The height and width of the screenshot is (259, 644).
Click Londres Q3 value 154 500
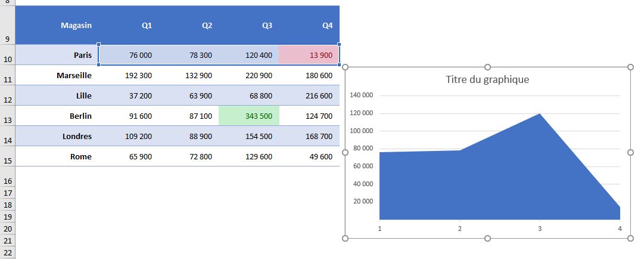249,136
